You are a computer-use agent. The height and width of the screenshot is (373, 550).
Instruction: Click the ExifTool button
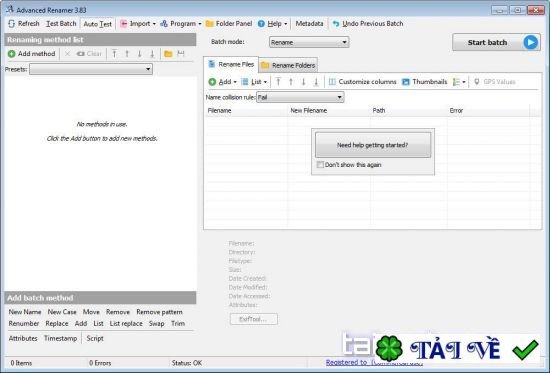(x=254, y=319)
